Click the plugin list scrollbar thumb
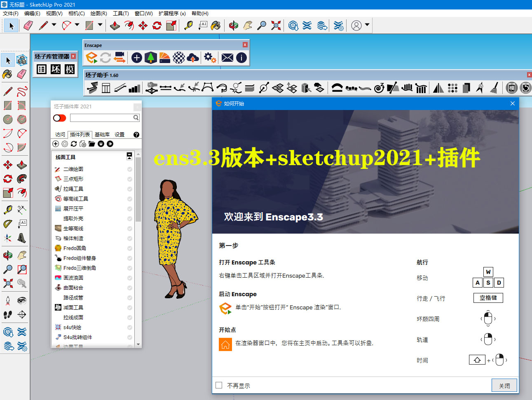The width and height of the screenshot is (532, 400). point(138,189)
